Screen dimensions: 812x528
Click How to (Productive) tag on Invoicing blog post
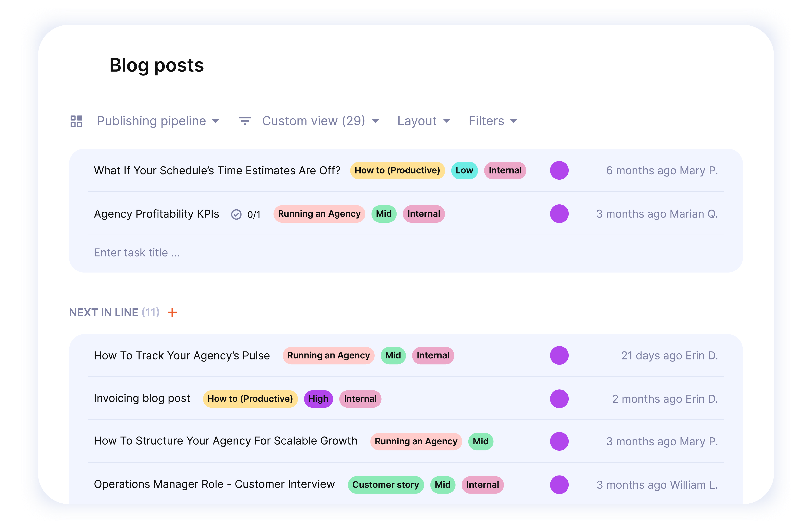tap(250, 399)
